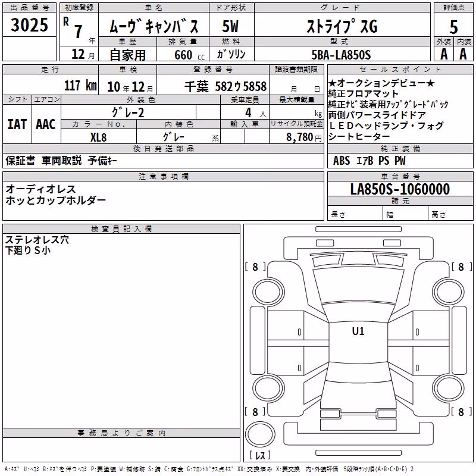Select the 注意事項欄 section header
The height and width of the screenshot is (476, 476).
pyautogui.click(x=163, y=176)
